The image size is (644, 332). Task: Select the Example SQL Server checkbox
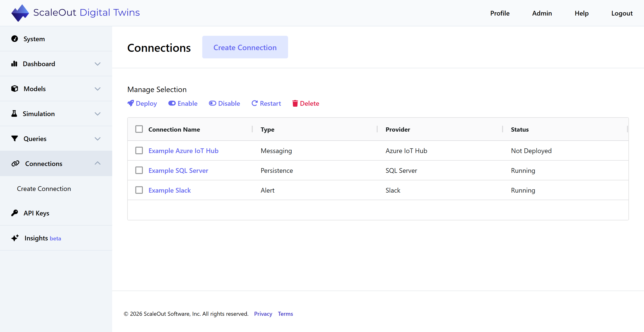point(139,170)
